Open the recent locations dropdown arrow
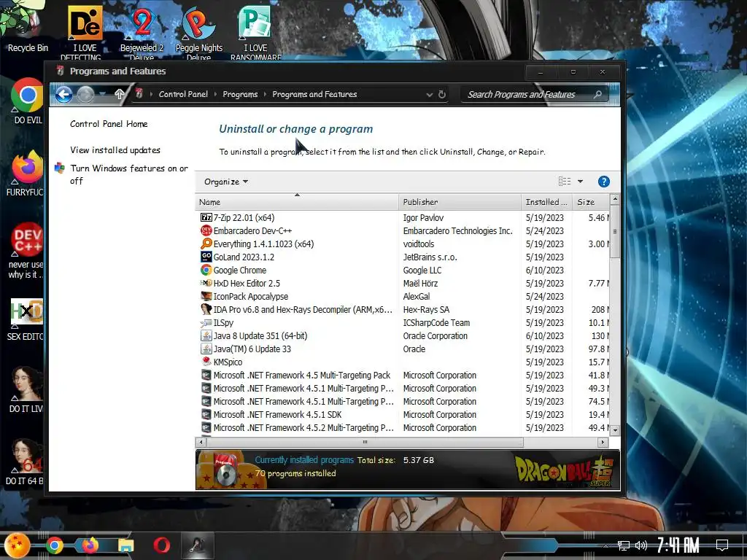747x560 pixels. click(x=102, y=94)
